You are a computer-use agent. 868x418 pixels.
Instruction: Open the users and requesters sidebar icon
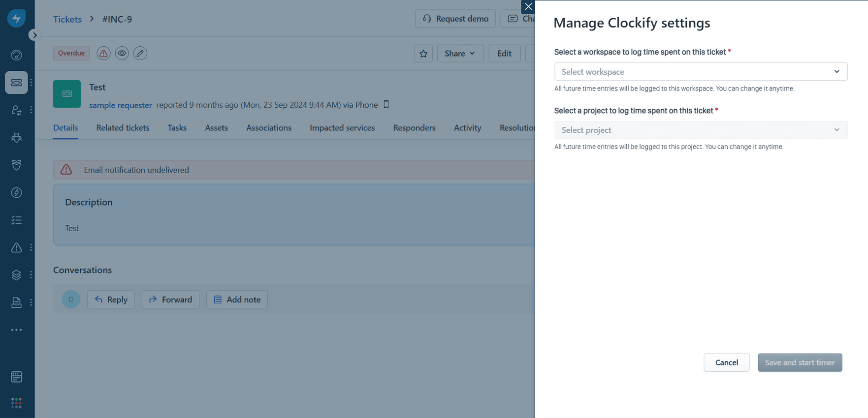(17, 110)
